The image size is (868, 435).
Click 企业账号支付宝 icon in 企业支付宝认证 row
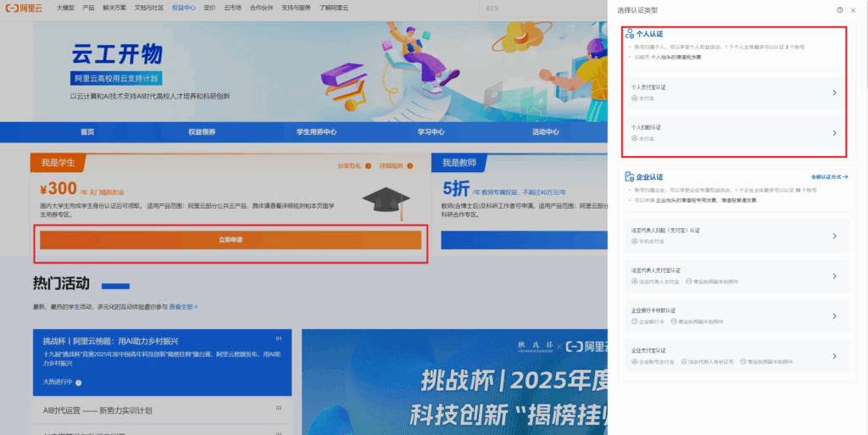(x=634, y=361)
